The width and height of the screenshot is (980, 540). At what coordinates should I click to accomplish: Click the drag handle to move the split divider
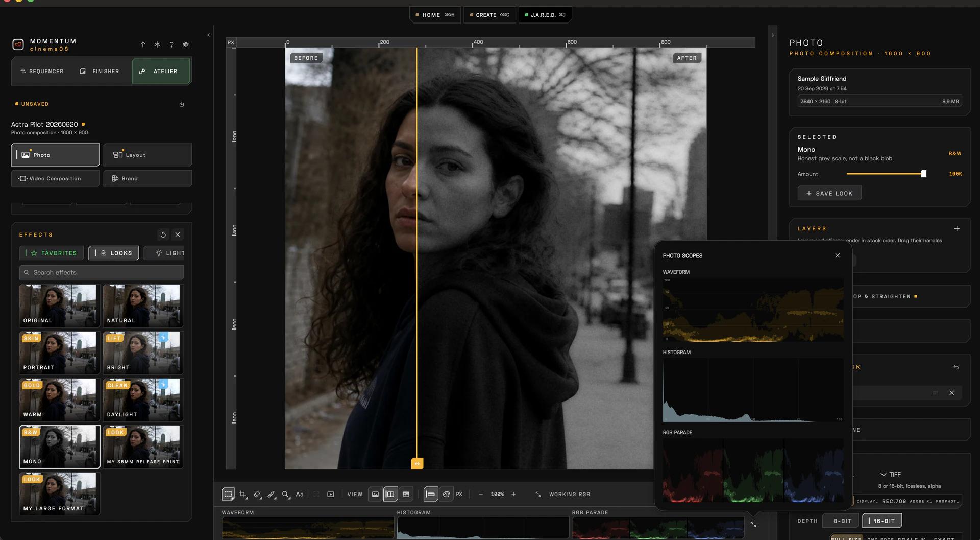pyautogui.click(x=417, y=463)
